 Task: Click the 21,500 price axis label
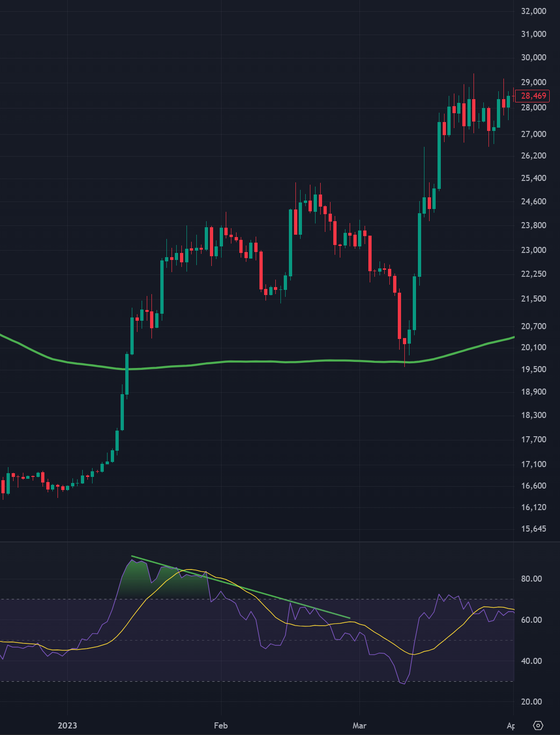(533, 299)
